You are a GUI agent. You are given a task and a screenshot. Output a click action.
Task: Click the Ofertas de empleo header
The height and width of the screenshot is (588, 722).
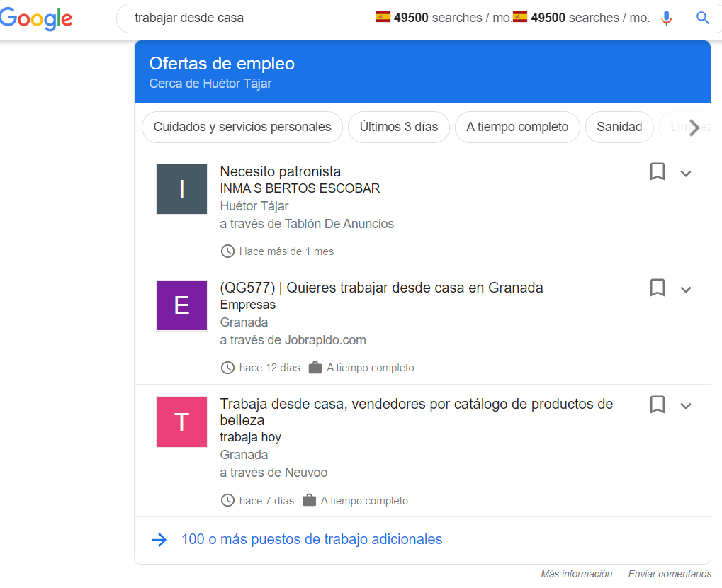(x=222, y=64)
